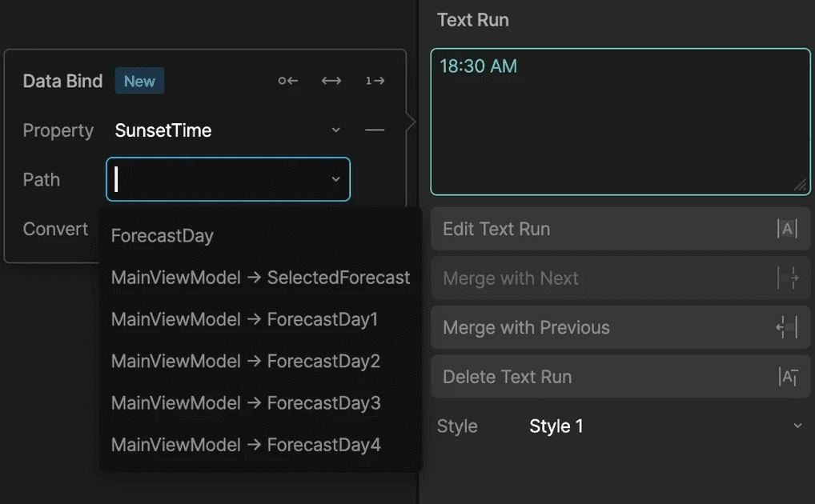Select MainViewModel → ForecastDay2 entry
Image resolution: width=815 pixels, height=504 pixels.
coord(245,361)
